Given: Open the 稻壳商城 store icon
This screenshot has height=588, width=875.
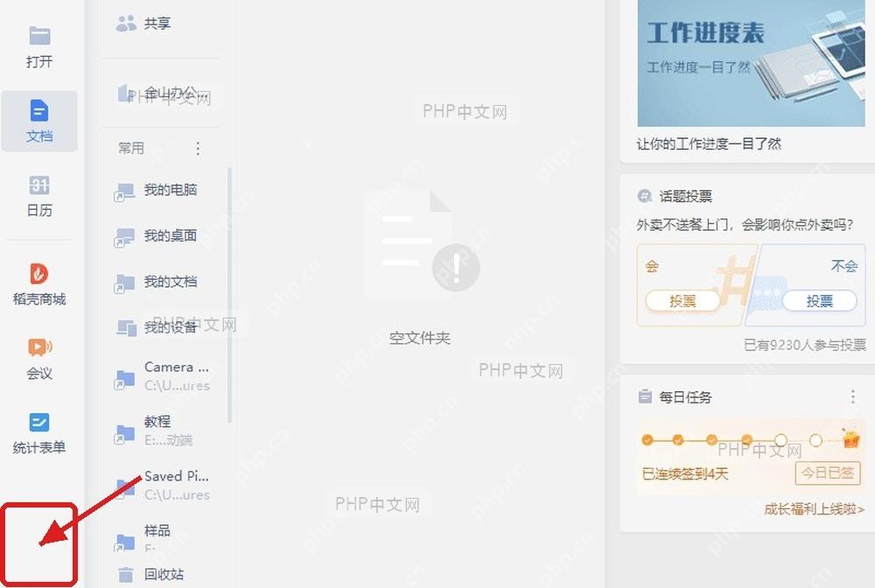Looking at the screenshot, I should click(39, 273).
